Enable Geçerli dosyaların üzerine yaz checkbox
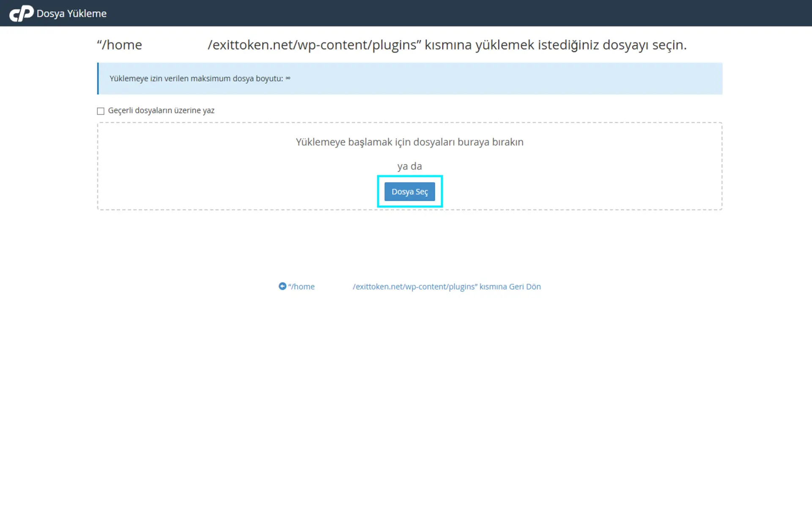The image size is (812, 508). click(x=101, y=111)
